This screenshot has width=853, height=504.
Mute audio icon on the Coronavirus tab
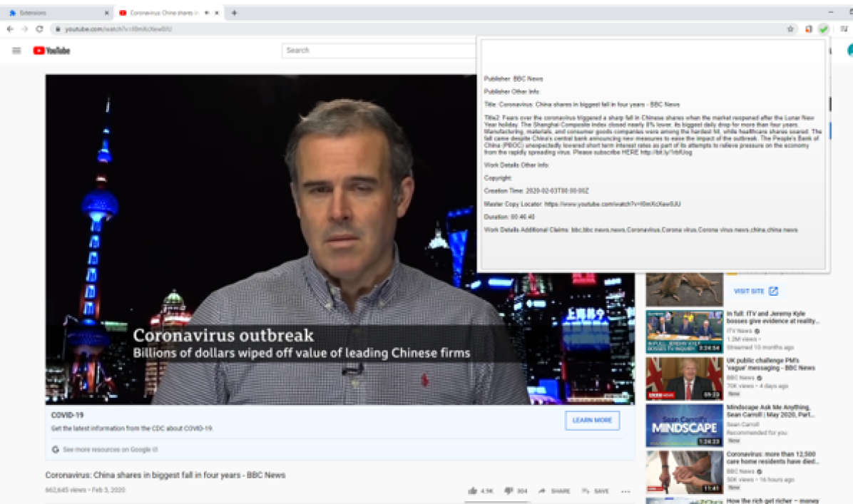coord(207,13)
